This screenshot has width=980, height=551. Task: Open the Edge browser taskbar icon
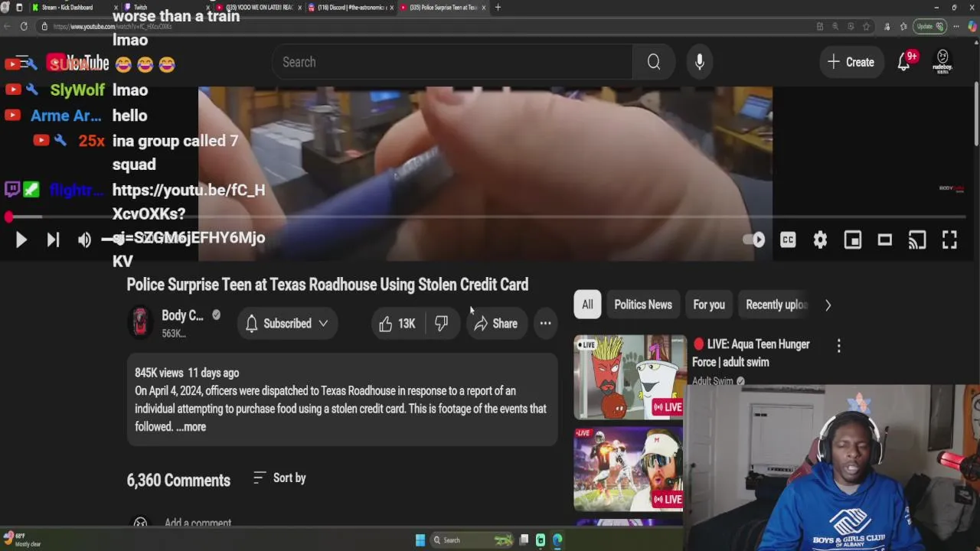(557, 540)
